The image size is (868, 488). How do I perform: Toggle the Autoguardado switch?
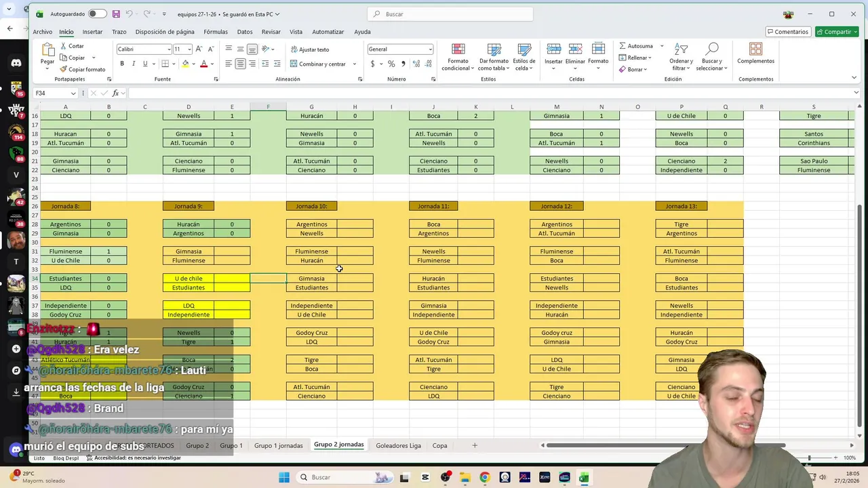tap(96, 14)
